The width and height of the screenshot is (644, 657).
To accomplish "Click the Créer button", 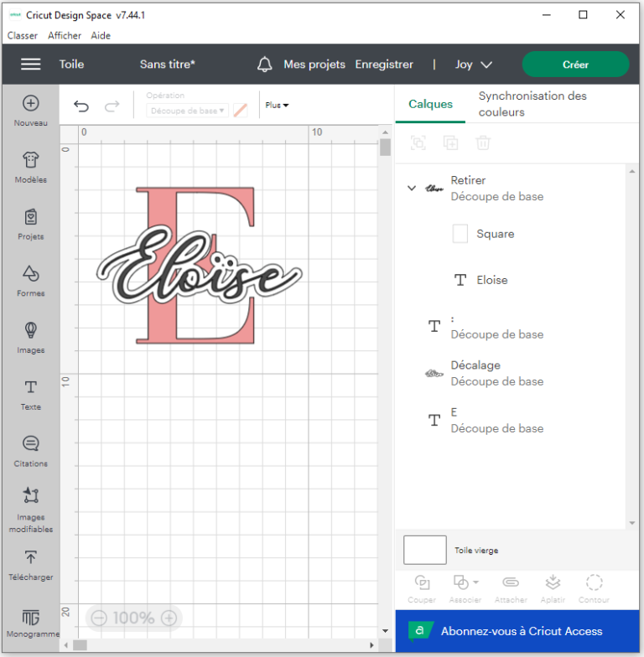I will pos(575,65).
